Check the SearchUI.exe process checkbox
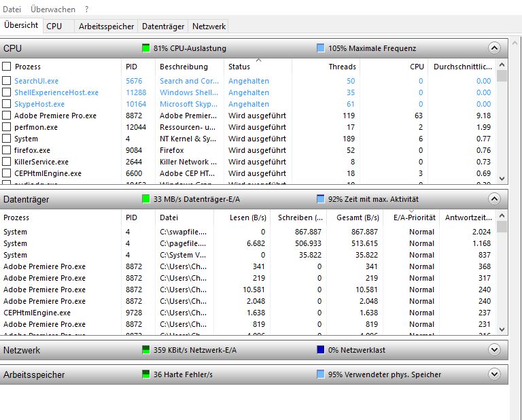522x420 pixels. pos(6,81)
